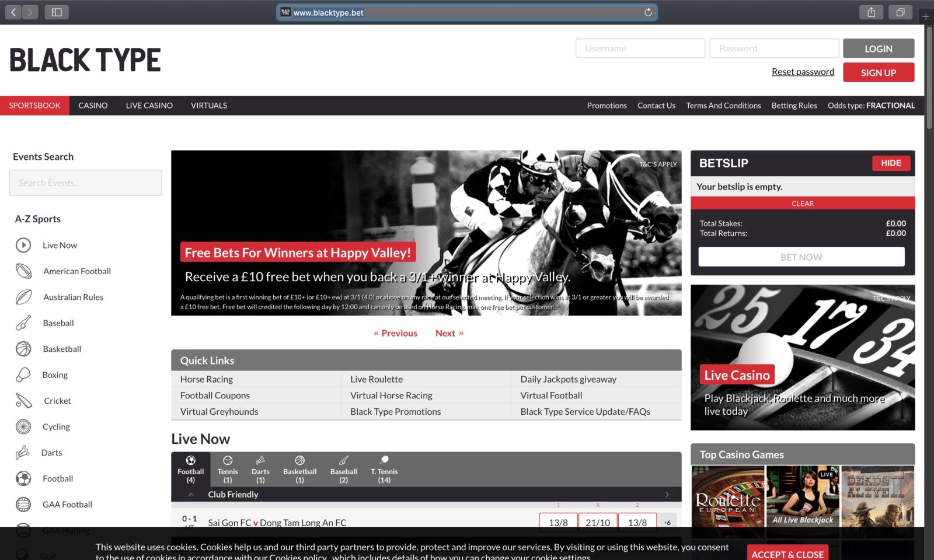Open Live Now via the play icon
The height and width of the screenshot is (560, 934).
(x=23, y=245)
